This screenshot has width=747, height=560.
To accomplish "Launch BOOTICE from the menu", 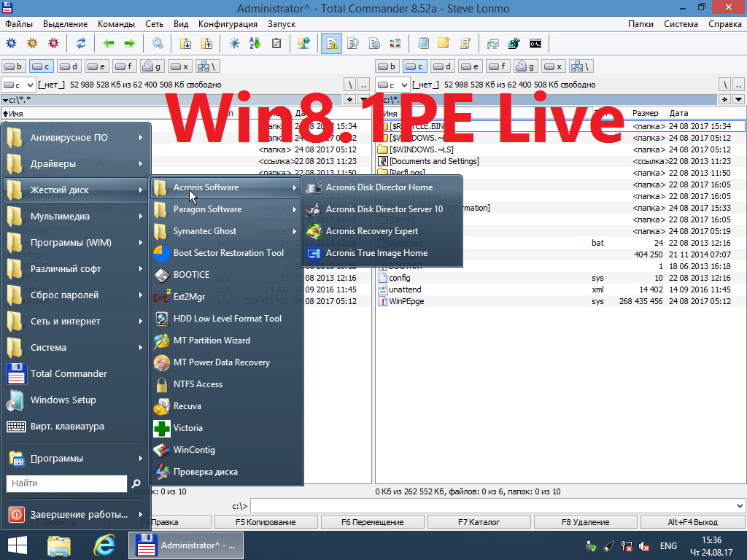I will pyautogui.click(x=226, y=275).
